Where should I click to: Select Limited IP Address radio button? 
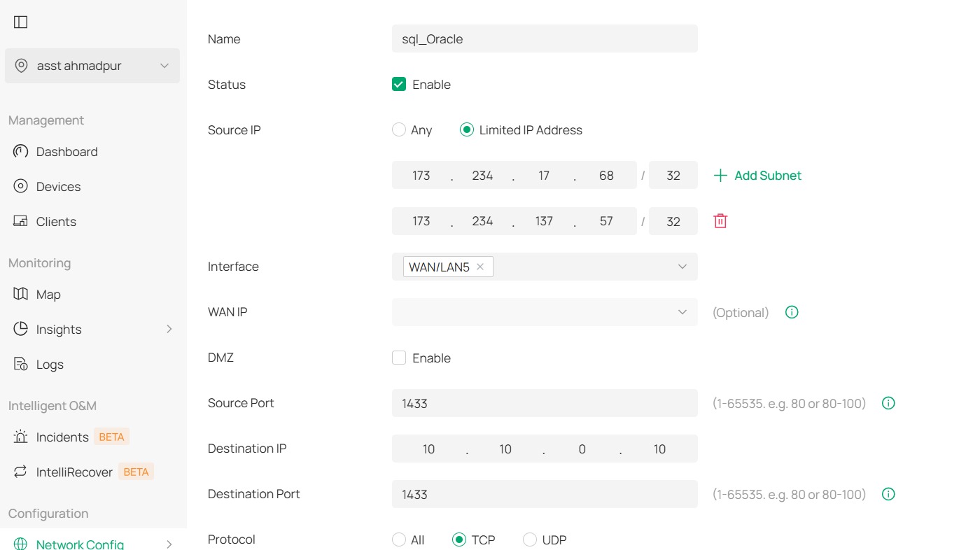pyautogui.click(x=467, y=130)
